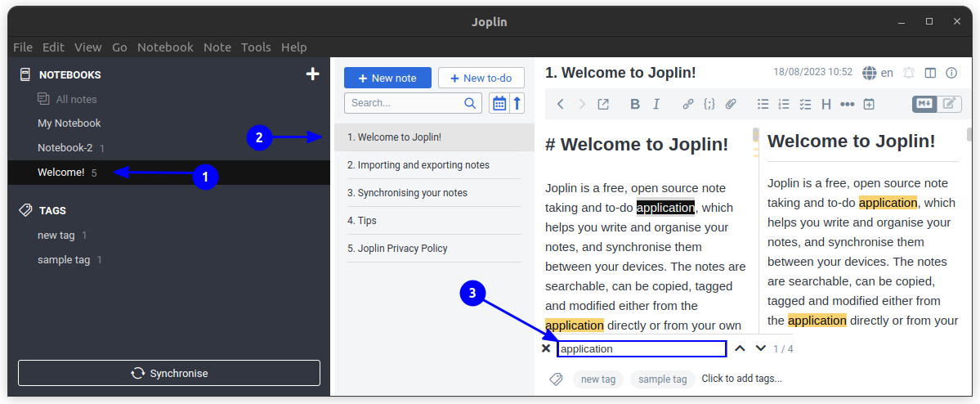Select 'new tag' chip below the note

click(x=598, y=379)
